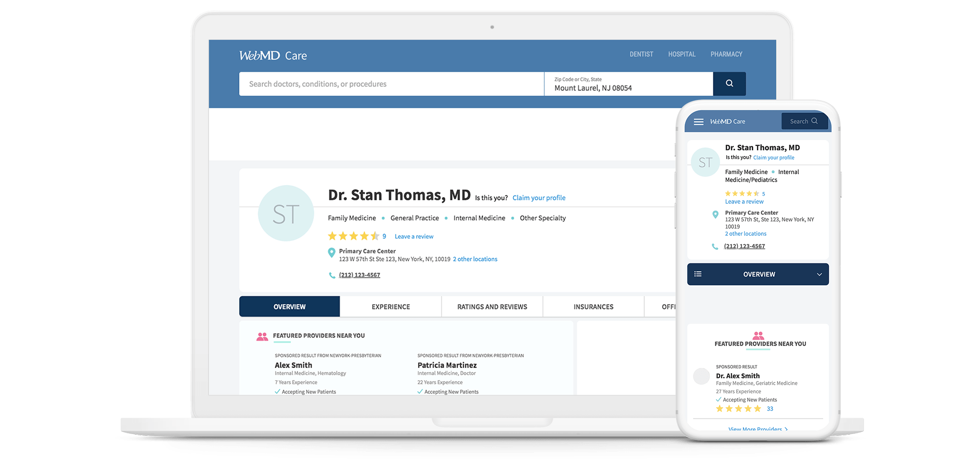Click the mobile location pin icon

pos(715,215)
